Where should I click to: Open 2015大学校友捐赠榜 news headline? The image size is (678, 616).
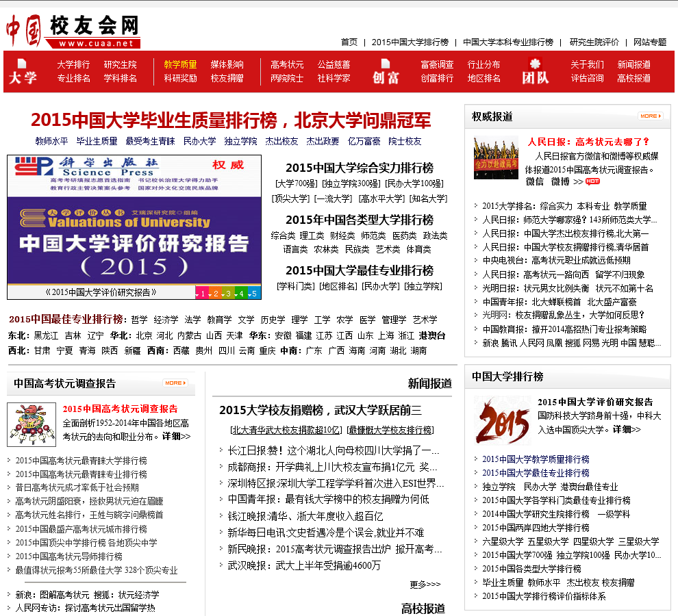(321, 410)
